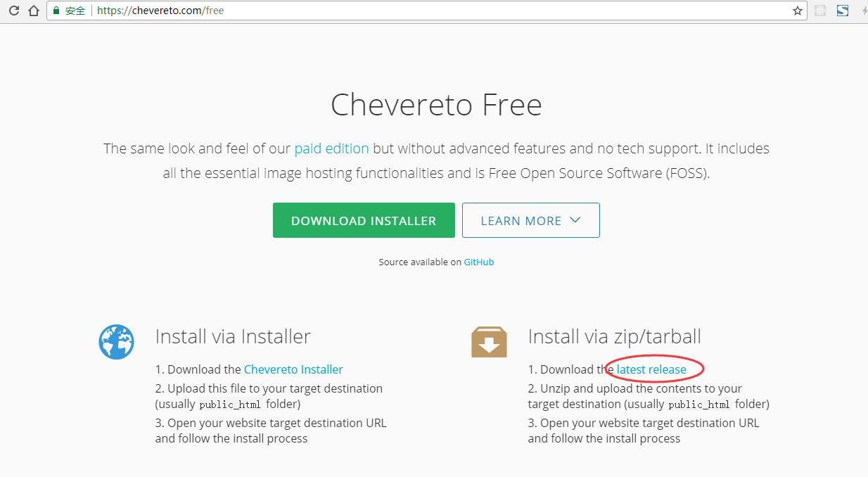This screenshot has width=868, height=477.
Task: Expand the LEARN MORE dropdown chevron
Action: coord(575,220)
